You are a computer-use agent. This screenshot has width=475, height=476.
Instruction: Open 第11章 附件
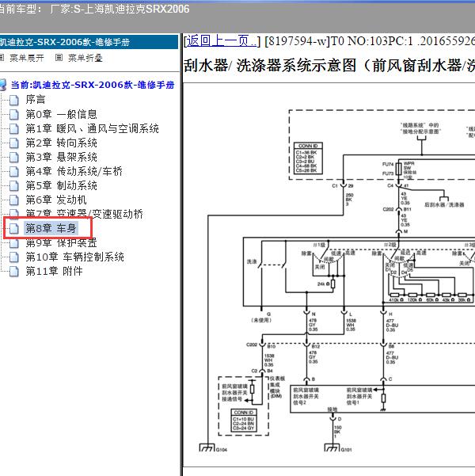[x=54, y=271]
